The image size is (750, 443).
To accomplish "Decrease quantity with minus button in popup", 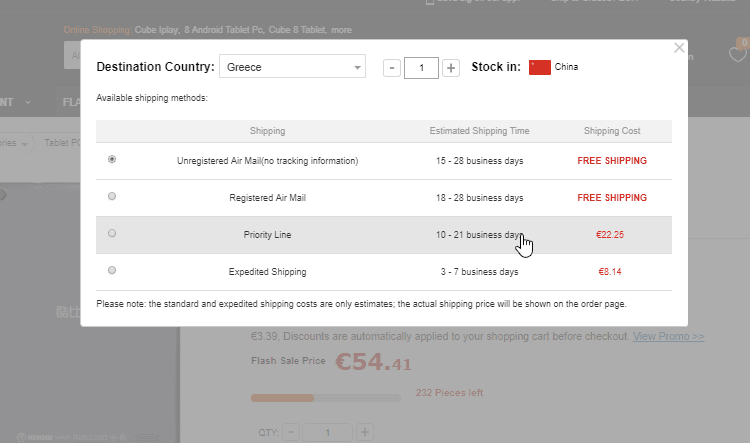I will coord(392,68).
